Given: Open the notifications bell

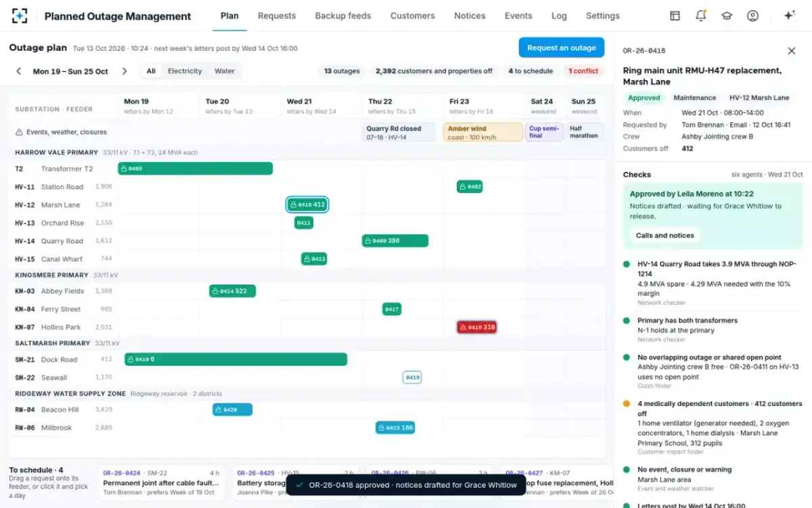Looking at the screenshot, I should coord(701,16).
